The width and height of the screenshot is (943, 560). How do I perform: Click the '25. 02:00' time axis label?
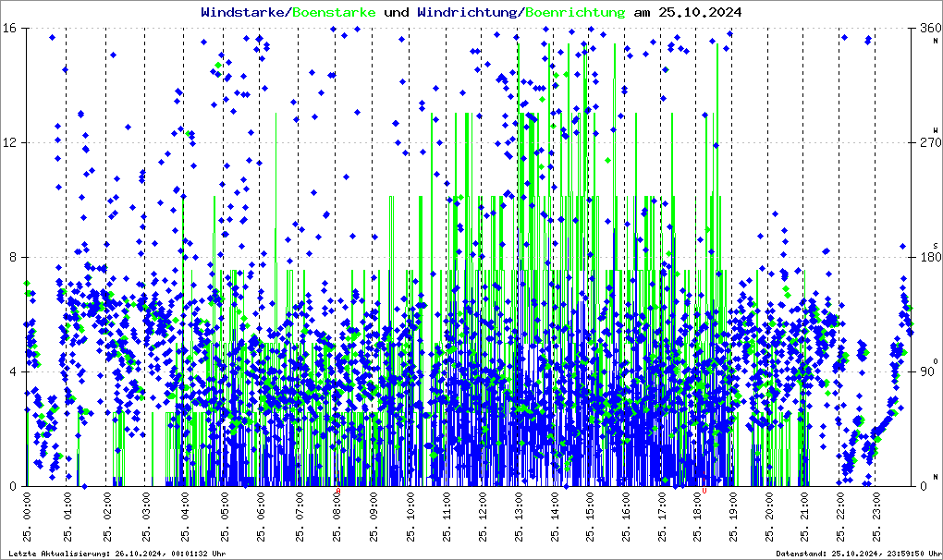click(107, 517)
